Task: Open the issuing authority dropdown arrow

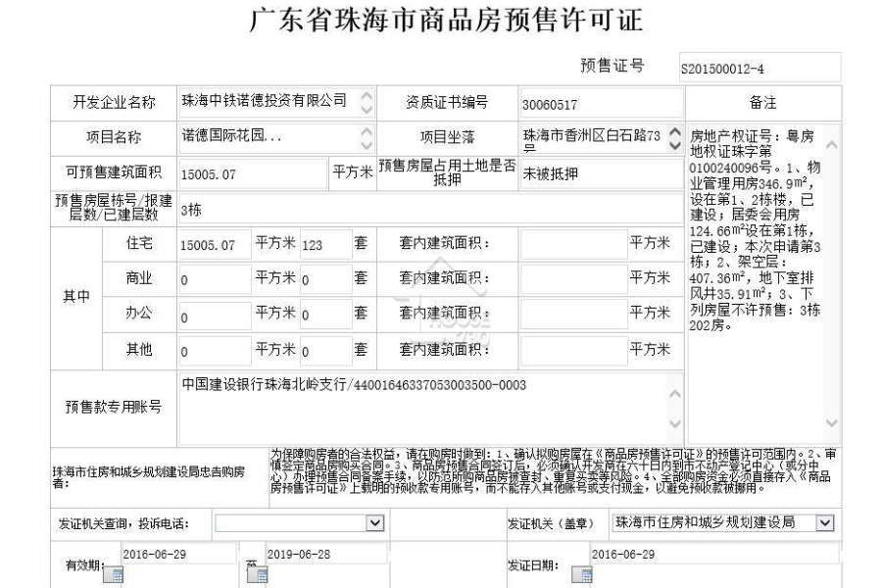Action: click(x=824, y=523)
